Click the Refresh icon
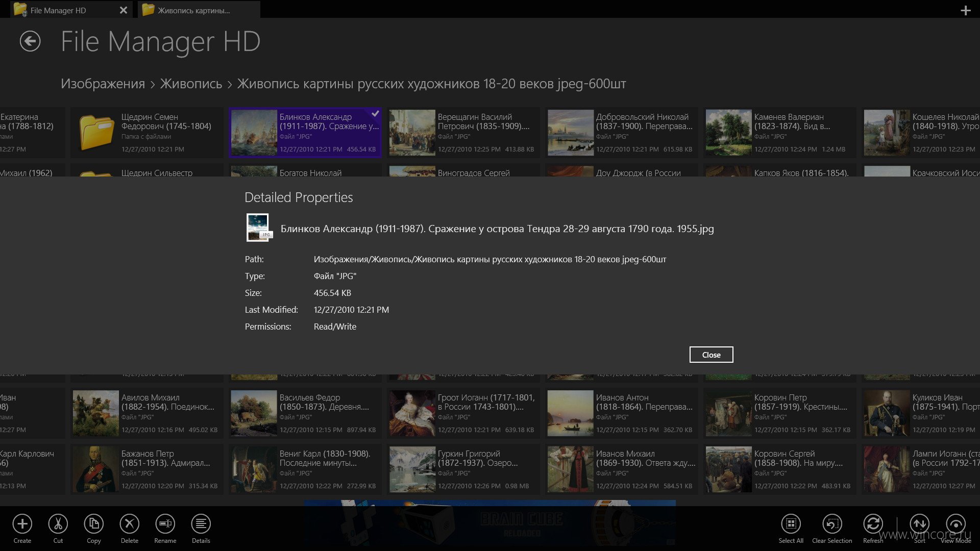Image resolution: width=980 pixels, height=551 pixels. pyautogui.click(x=873, y=524)
